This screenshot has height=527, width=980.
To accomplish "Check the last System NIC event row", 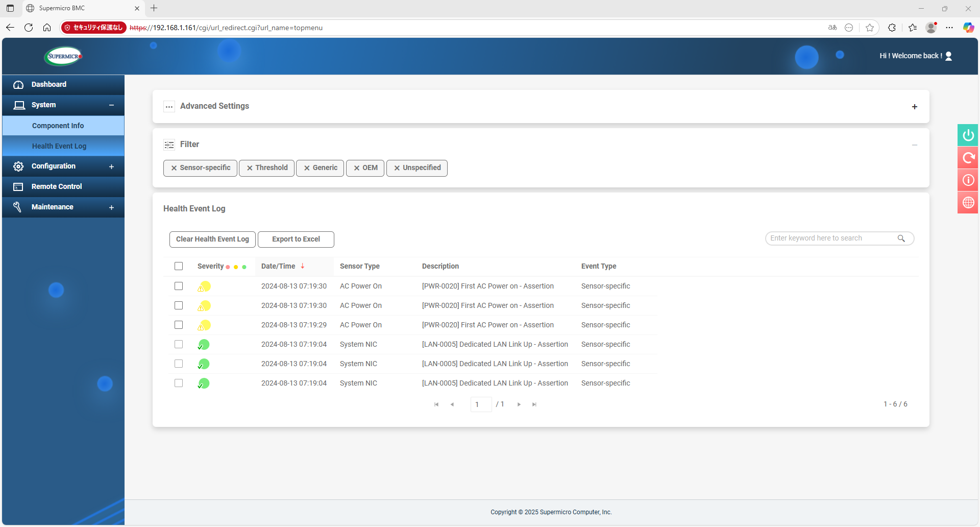I will click(179, 383).
